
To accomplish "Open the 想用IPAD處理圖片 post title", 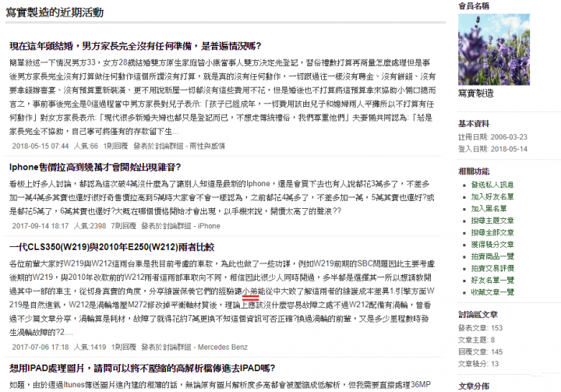I will point(142,369).
